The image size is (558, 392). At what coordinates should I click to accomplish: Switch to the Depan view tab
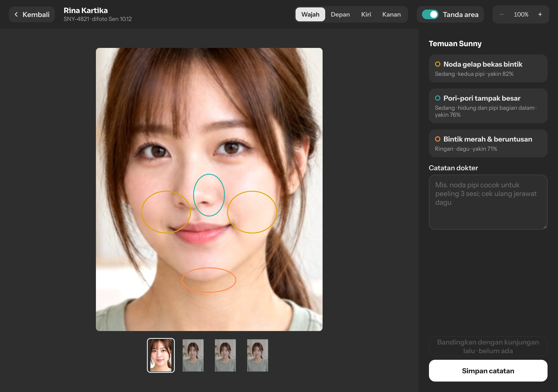click(x=340, y=14)
